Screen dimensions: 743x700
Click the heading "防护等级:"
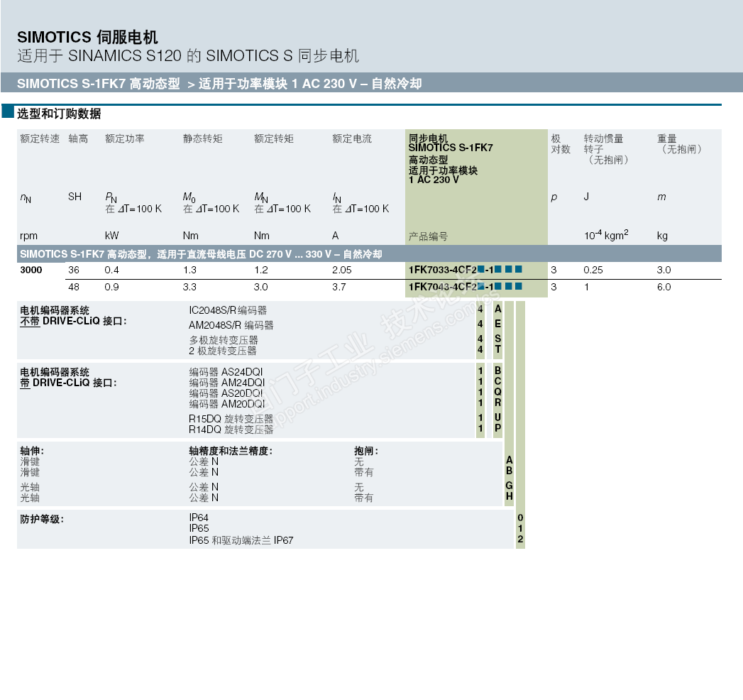42,519
